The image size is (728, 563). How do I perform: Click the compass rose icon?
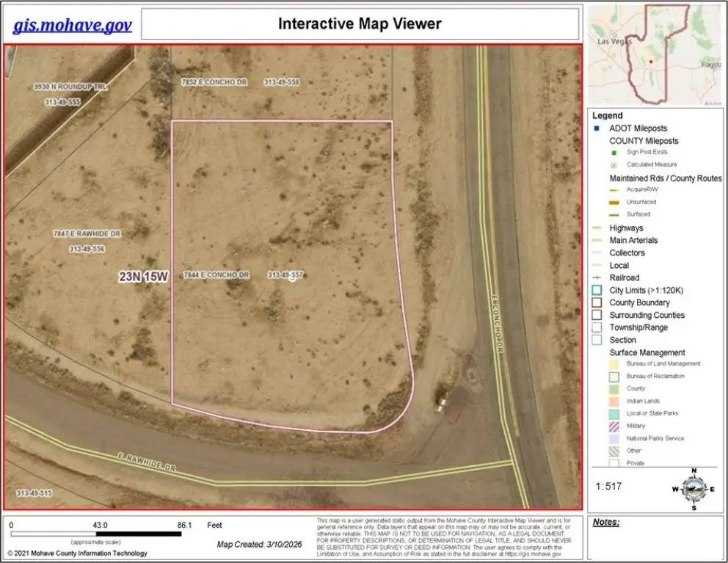[693, 487]
